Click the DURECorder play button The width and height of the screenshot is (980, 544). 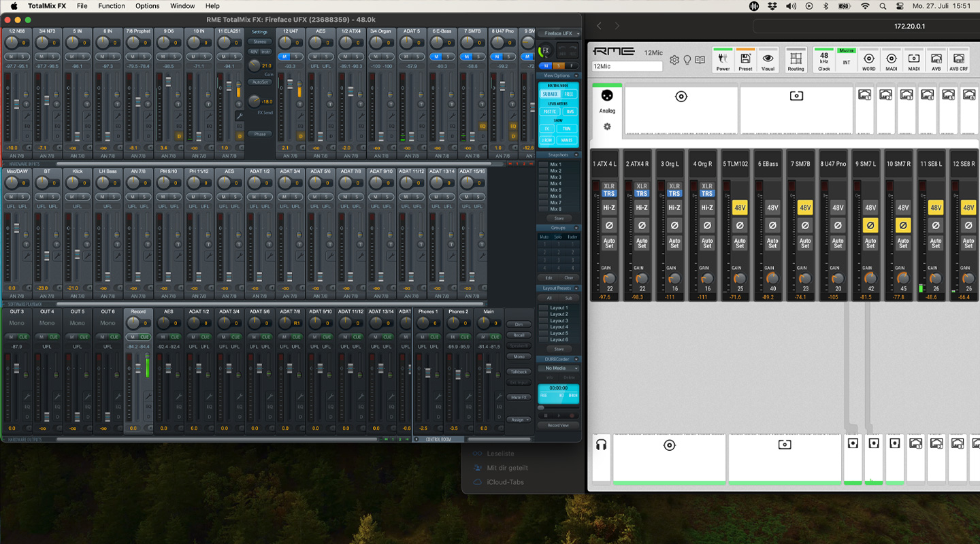coord(559,415)
